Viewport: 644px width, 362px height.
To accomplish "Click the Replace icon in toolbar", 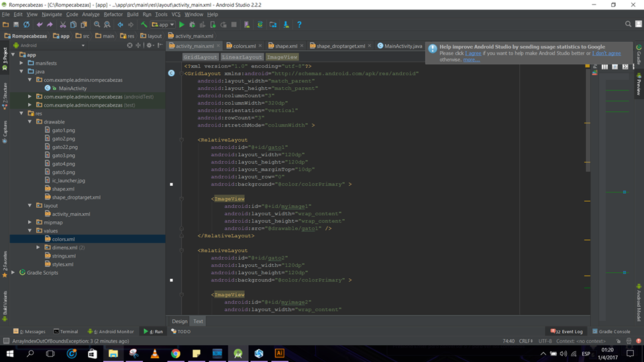I will [x=107, y=25].
